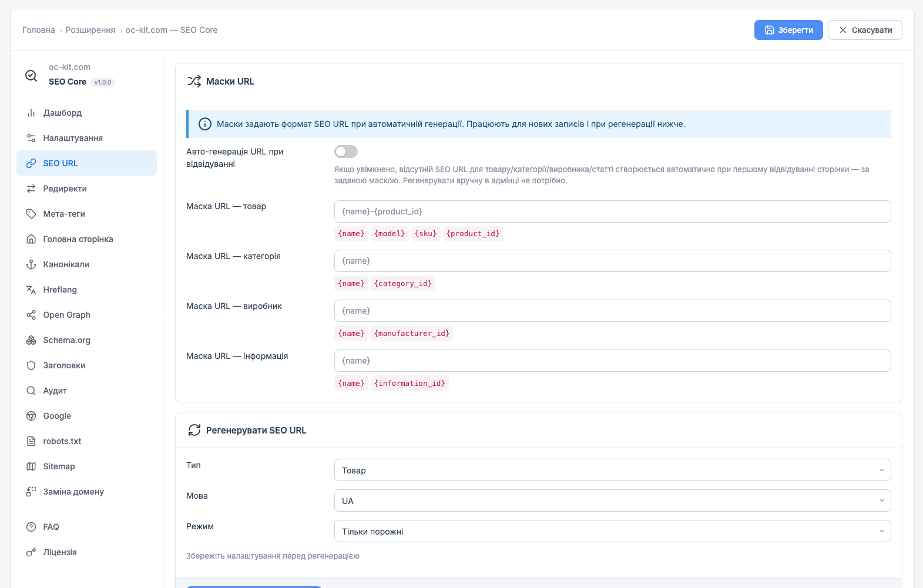The image size is (923, 588).
Task: Open the Редиректи section
Action: [x=87, y=189]
